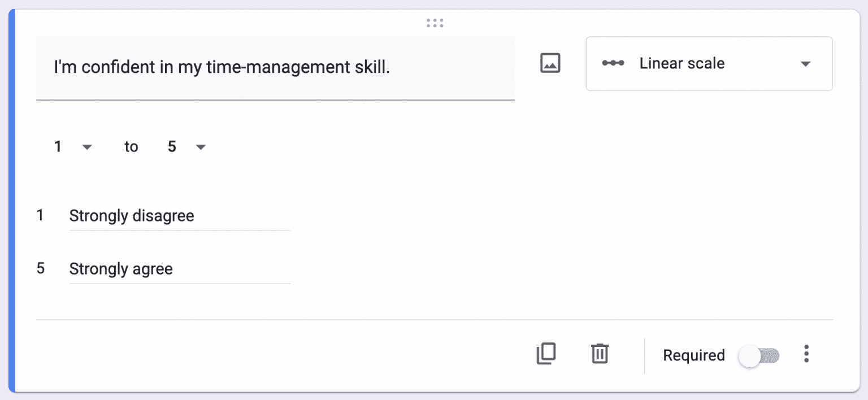Click the add image icon beside question
868x400 pixels.
550,63
